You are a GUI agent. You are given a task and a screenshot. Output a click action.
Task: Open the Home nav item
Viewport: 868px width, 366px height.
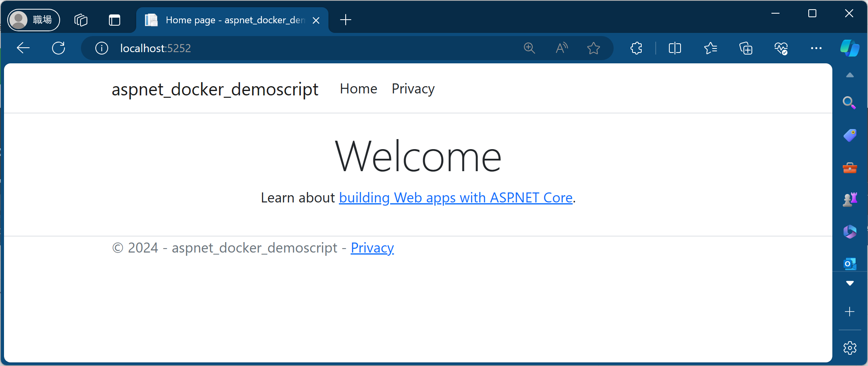point(358,89)
